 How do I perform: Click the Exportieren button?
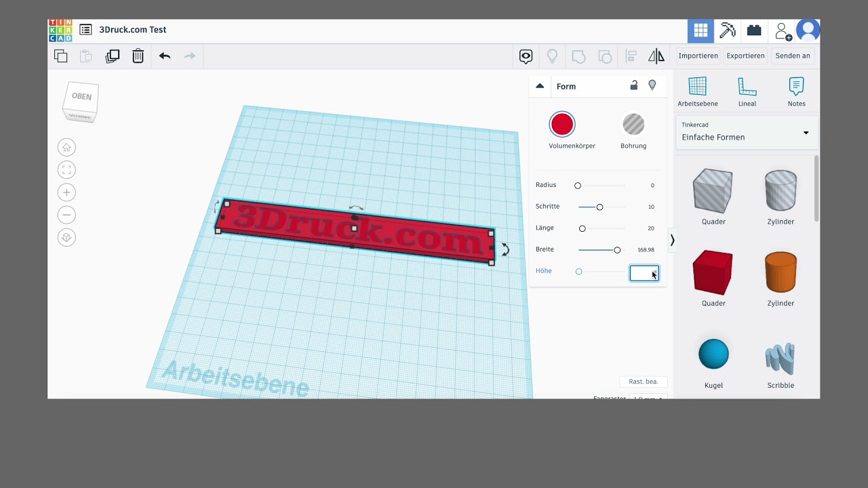coord(745,56)
